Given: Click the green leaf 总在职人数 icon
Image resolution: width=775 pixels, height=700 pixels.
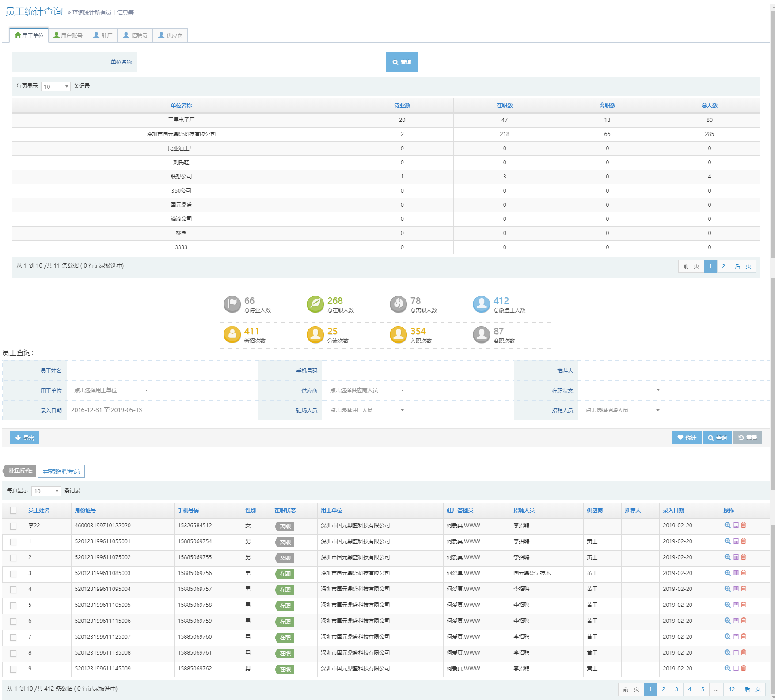Looking at the screenshot, I should (315, 304).
